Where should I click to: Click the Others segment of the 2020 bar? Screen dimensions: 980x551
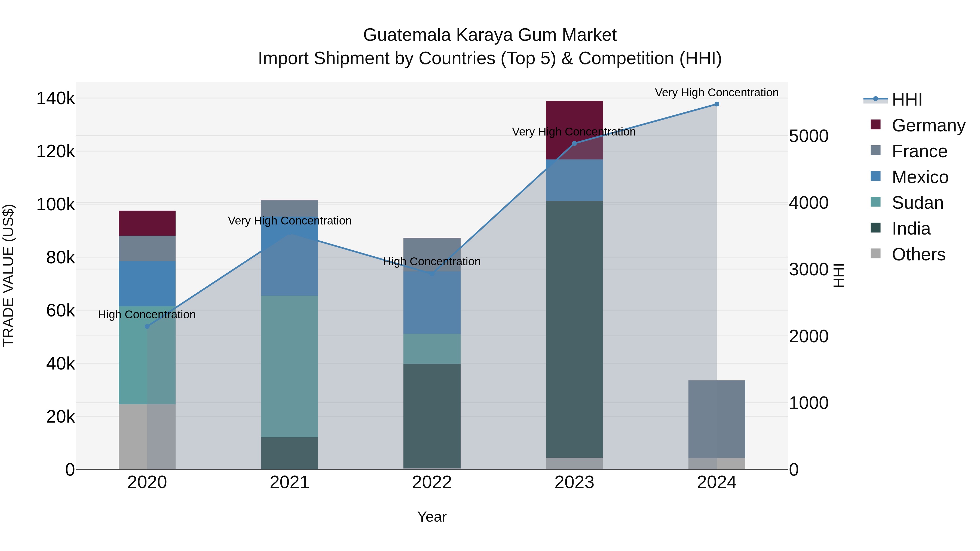tap(147, 436)
